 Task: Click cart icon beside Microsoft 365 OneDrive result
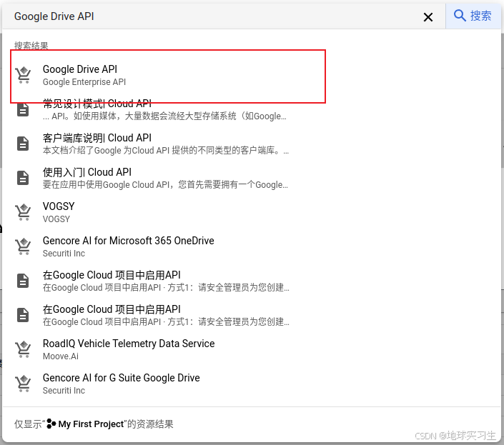[x=24, y=246]
